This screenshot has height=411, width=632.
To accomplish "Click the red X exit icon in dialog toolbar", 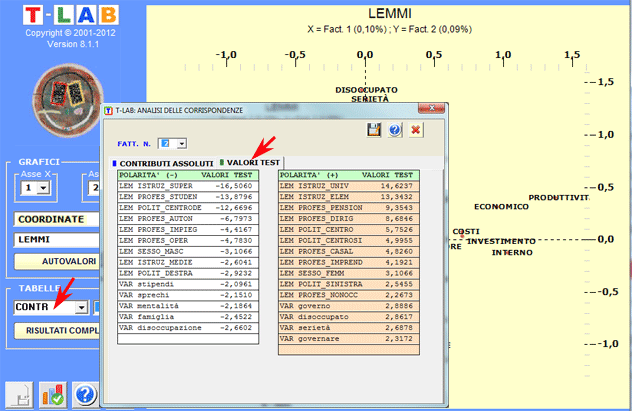I will tap(416, 130).
